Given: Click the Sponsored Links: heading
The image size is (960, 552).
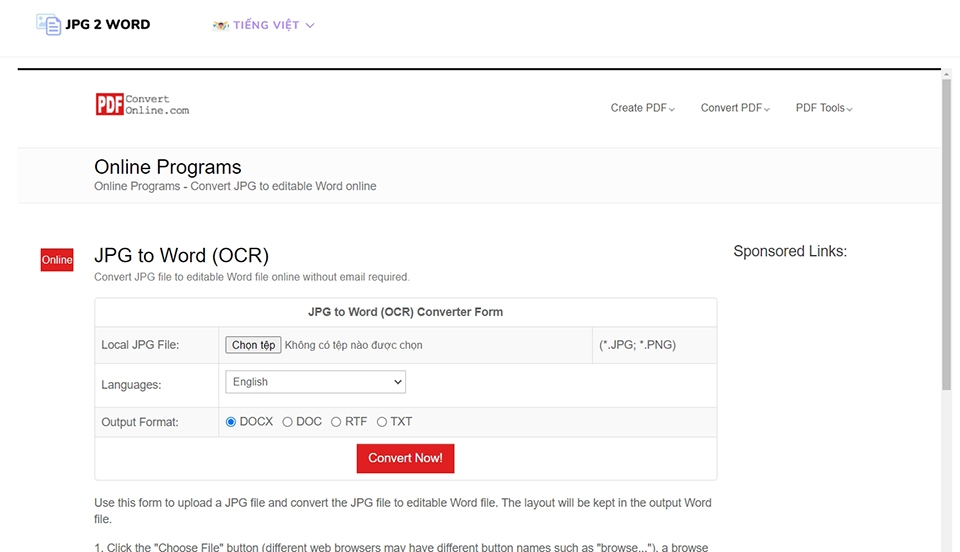Looking at the screenshot, I should (790, 251).
